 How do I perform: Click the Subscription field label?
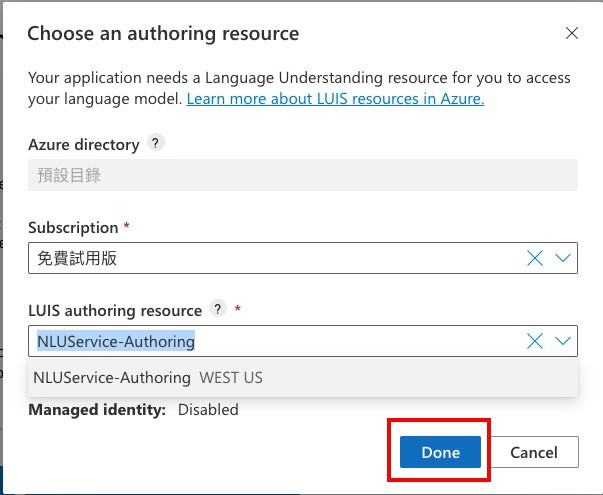point(74,227)
